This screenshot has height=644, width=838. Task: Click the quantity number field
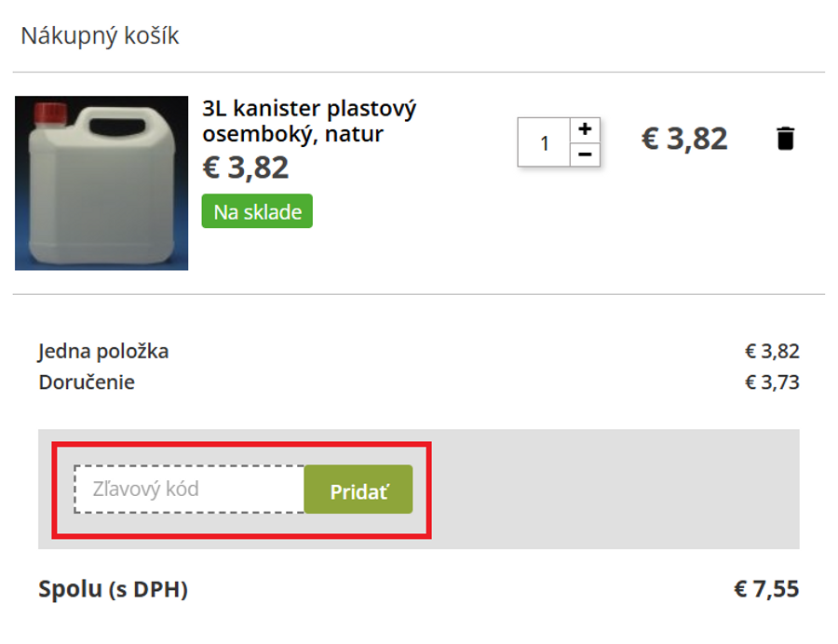[544, 143]
